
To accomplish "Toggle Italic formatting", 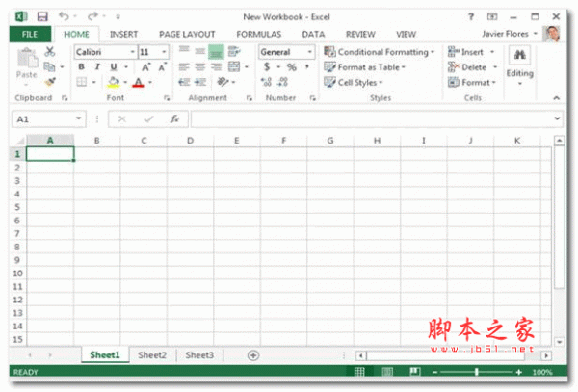I will (x=97, y=67).
